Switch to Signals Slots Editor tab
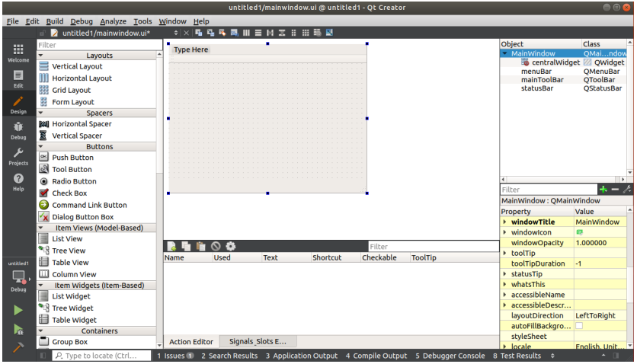This screenshot has width=637, height=364. pos(258,342)
